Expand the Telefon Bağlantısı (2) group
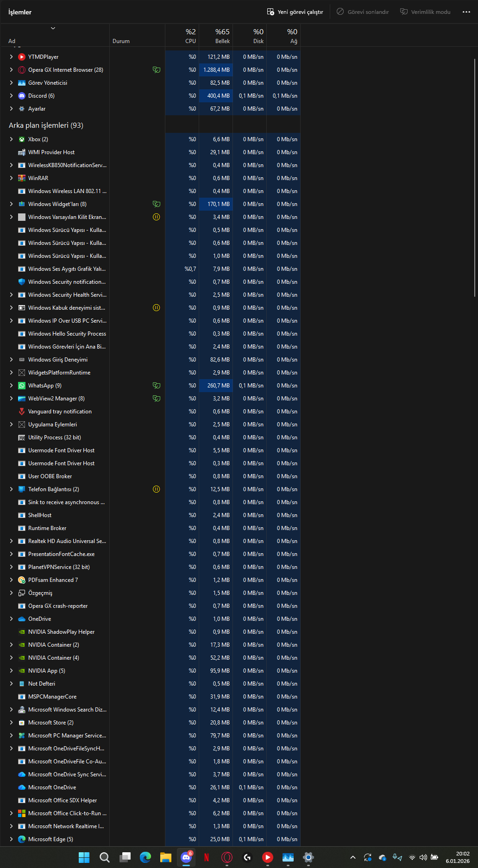 (x=11, y=489)
